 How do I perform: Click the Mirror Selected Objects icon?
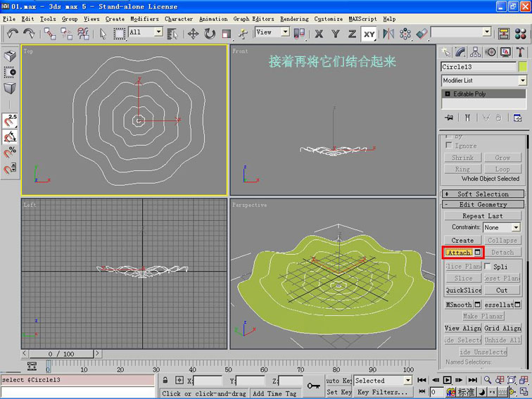(x=388, y=34)
